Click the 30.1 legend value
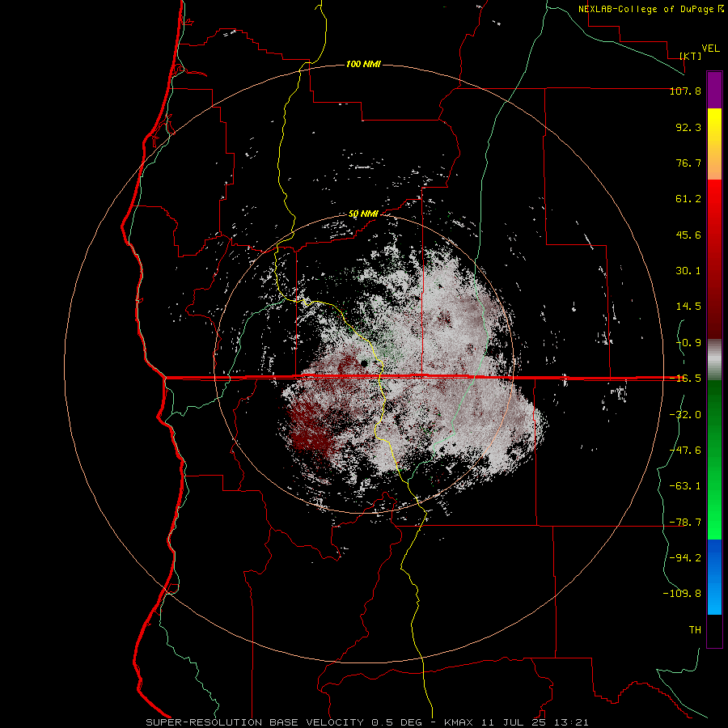This screenshot has width=728, height=728. pyautogui.click(x=688, y=271)
